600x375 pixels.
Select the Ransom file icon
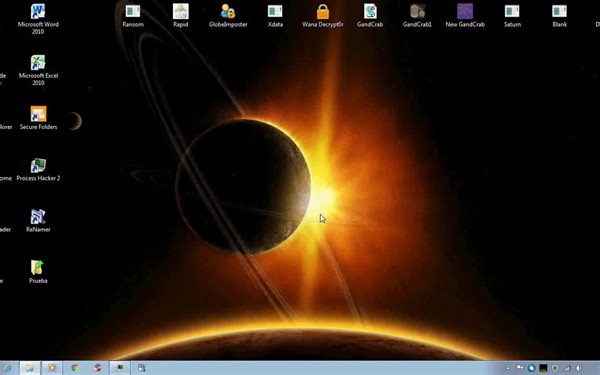(x=133, y=16)
